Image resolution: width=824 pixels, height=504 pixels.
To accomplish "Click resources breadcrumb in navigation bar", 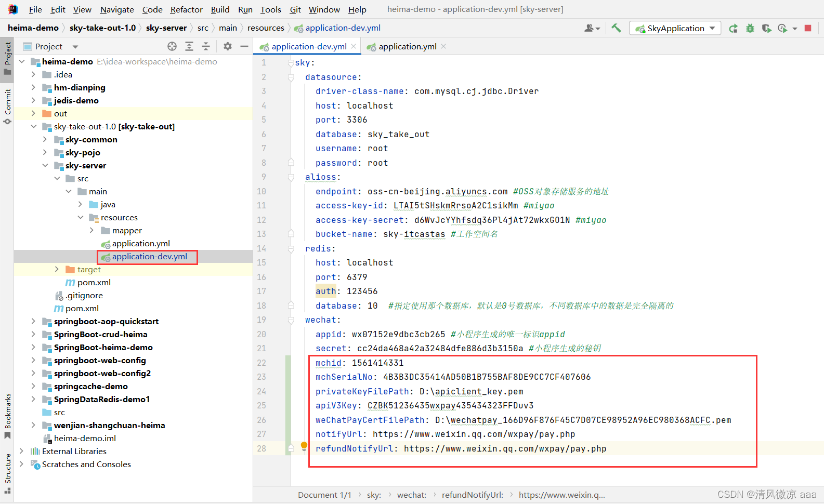I will (266, 28).
